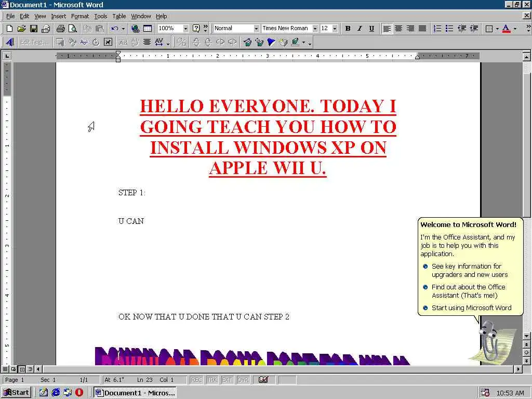Click the Undo arrow icon

point(115,29)
